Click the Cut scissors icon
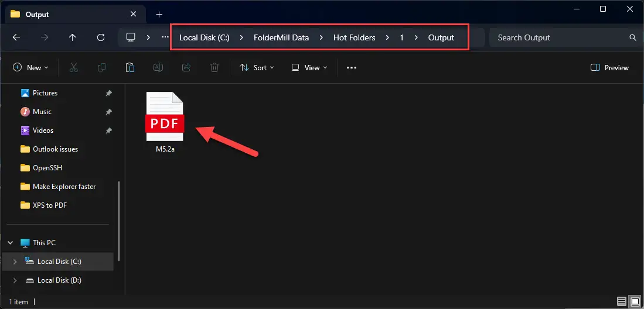The image size is (644, 309). pos(74,68)
